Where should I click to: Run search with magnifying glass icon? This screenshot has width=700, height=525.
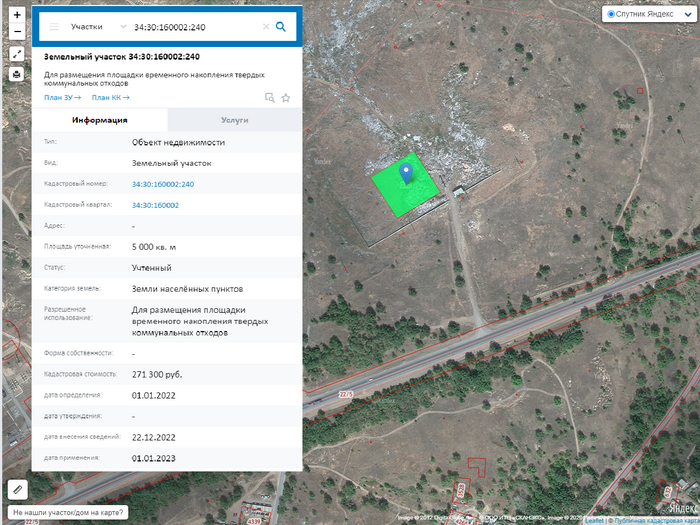click(x=281, y=27)
